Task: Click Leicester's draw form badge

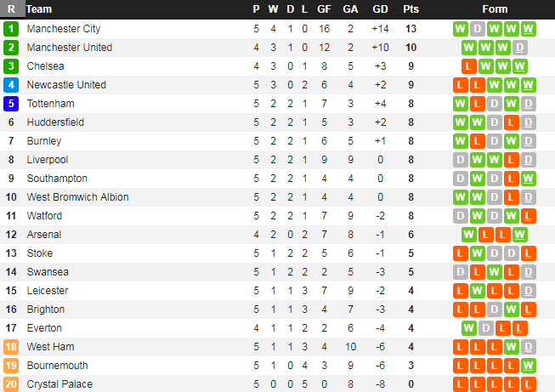Action: [512, 291]
